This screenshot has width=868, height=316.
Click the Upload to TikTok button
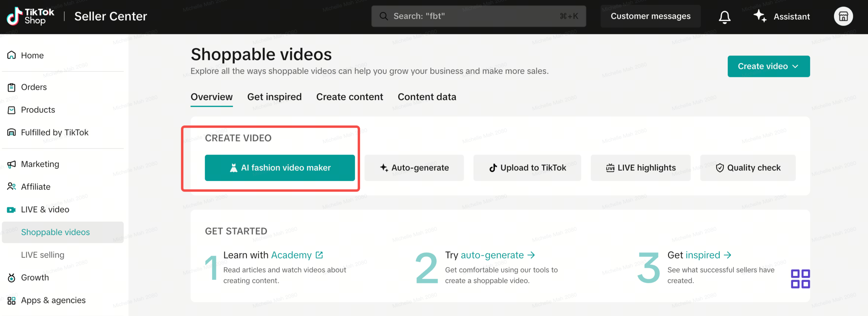pos(527,168)
